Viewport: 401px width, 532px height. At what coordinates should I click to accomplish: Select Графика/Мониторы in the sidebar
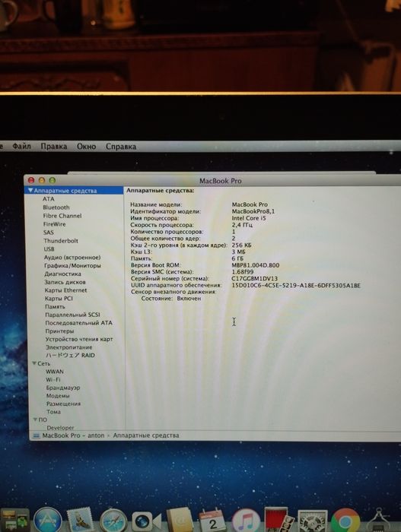click(72, 266)
